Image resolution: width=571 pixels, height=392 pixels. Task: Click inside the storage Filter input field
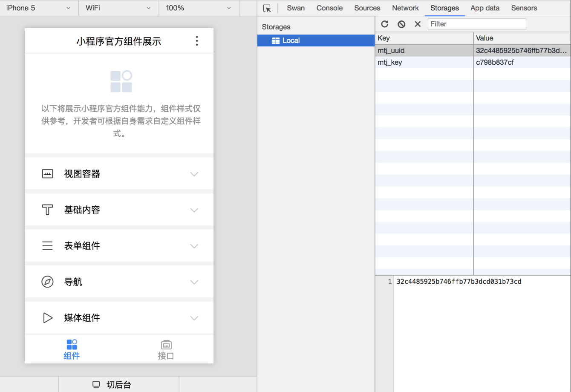click(x=476, y=24)
